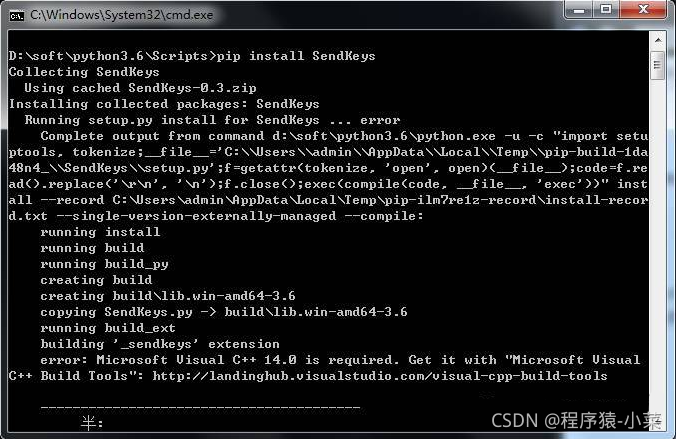Click the 'pip install SendKeys' command text

(296, 56)
